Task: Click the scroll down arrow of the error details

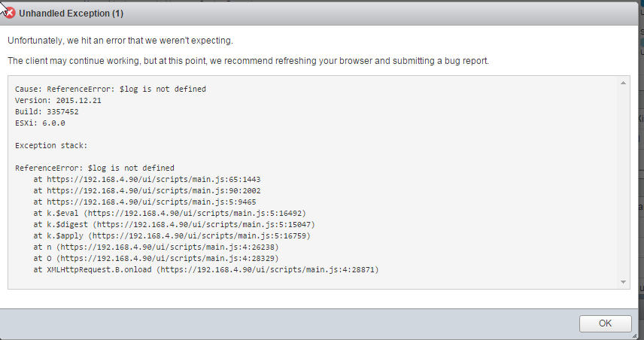Action: [624, 281]
